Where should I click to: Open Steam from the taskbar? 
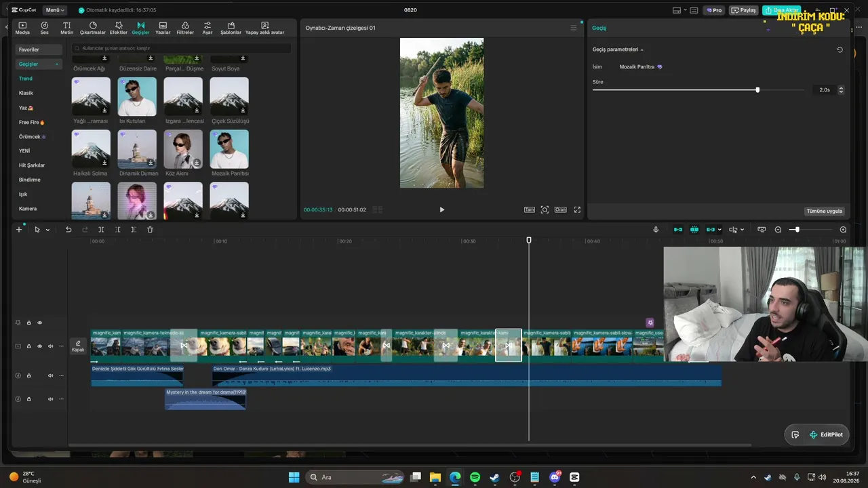pyautogui.click(x=494, y=477)
